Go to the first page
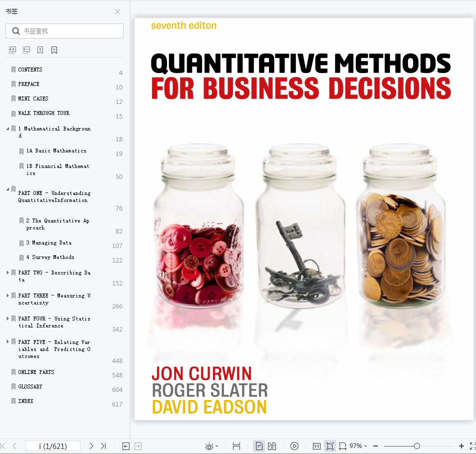Viewport: 476px width, 454px height. click(x=3, y=446)
